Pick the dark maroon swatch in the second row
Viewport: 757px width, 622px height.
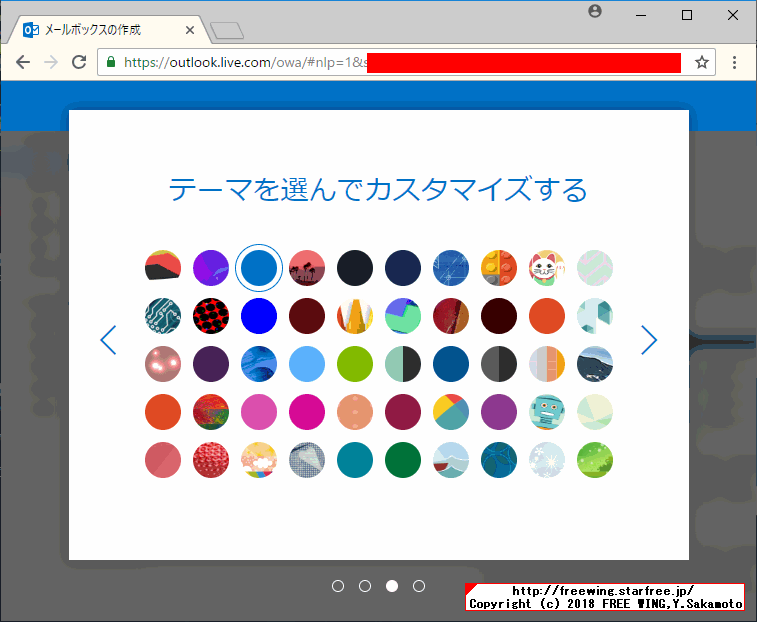[x=307, y=316]
